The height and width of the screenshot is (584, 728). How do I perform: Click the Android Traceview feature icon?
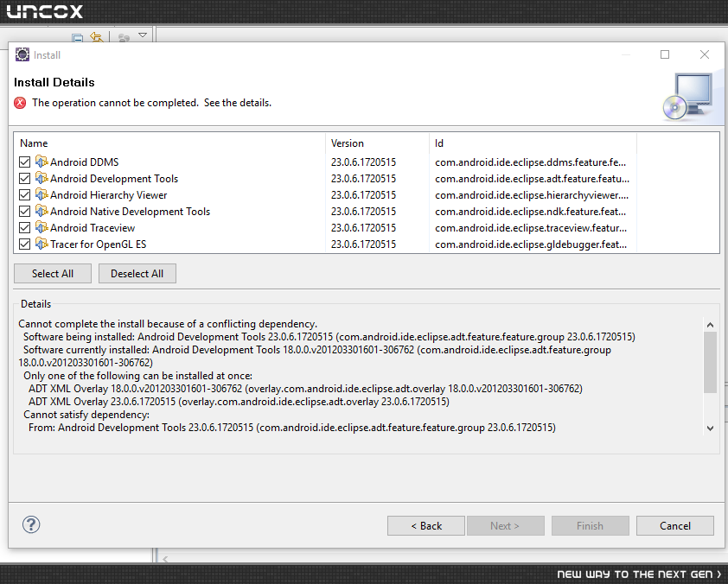coord(42,227)
